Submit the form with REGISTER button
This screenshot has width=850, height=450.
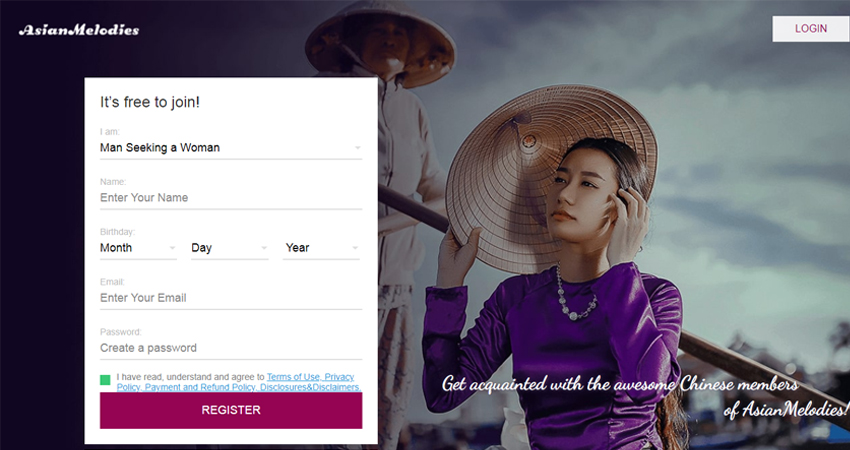231,410
